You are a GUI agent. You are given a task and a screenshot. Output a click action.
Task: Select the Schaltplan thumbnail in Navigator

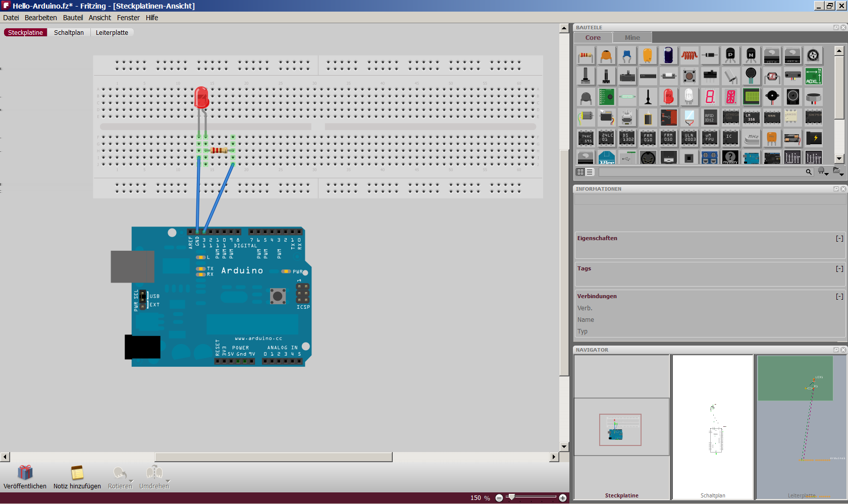713,427
